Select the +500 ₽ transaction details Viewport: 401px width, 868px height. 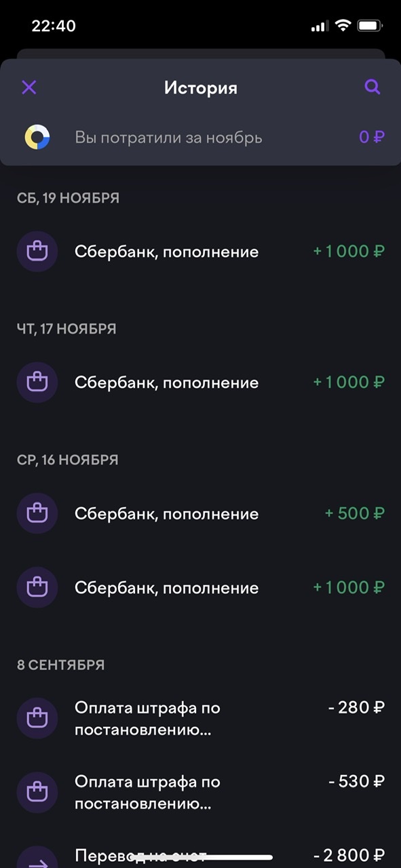point(201,513)
